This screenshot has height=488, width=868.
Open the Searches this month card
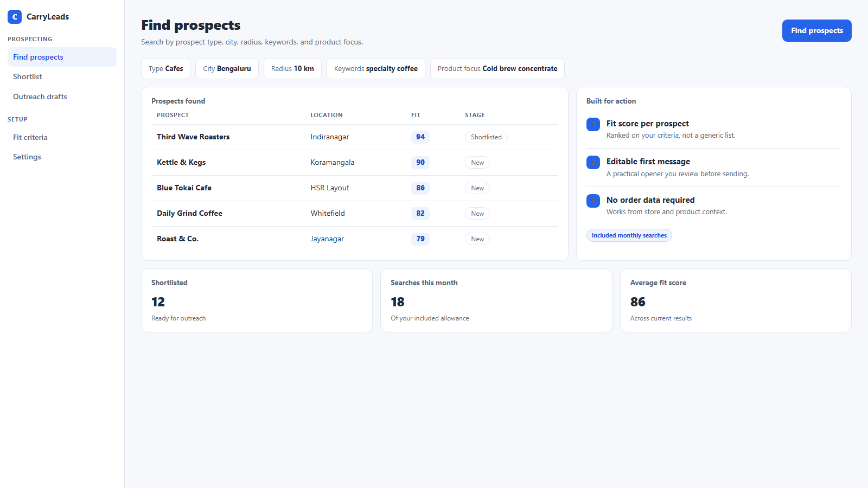pyautogui.click(x=496, y=300)
